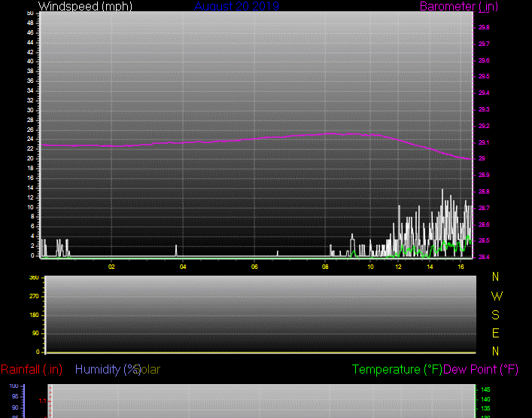Click the 06 hour label on time axis

254,267
